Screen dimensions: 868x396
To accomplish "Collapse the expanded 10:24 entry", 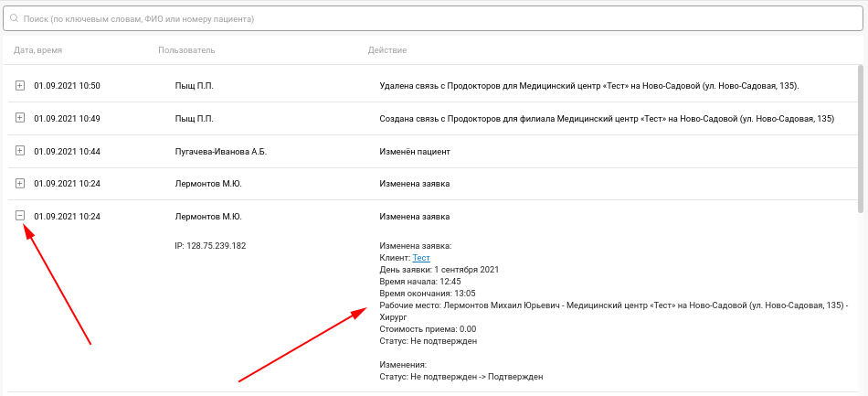I will 20,216.
